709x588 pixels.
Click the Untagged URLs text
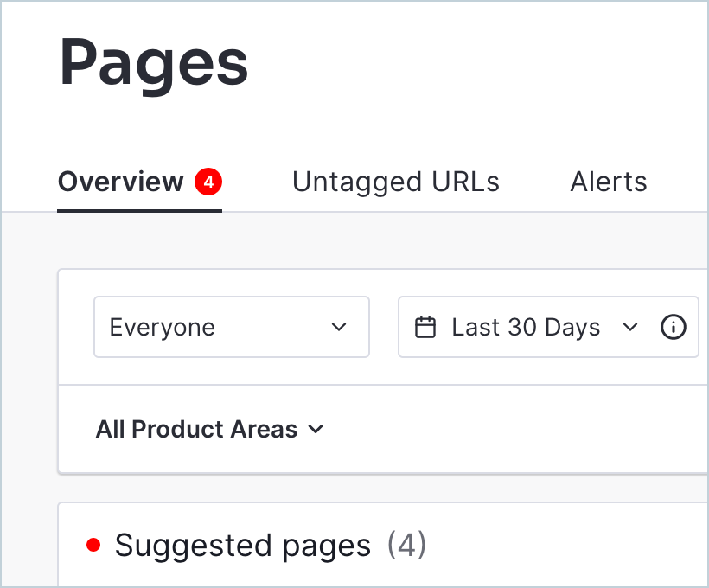395,182
